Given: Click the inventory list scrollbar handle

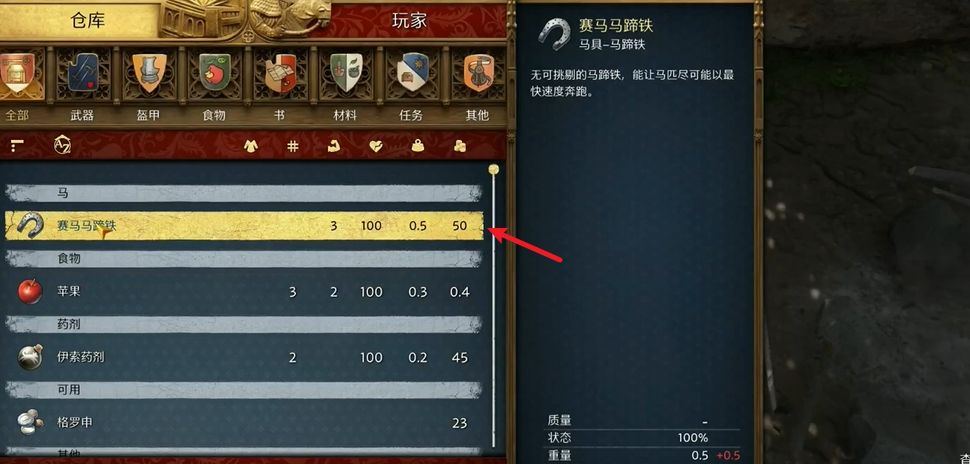Looking at the screenshot, I should point(493,170).
